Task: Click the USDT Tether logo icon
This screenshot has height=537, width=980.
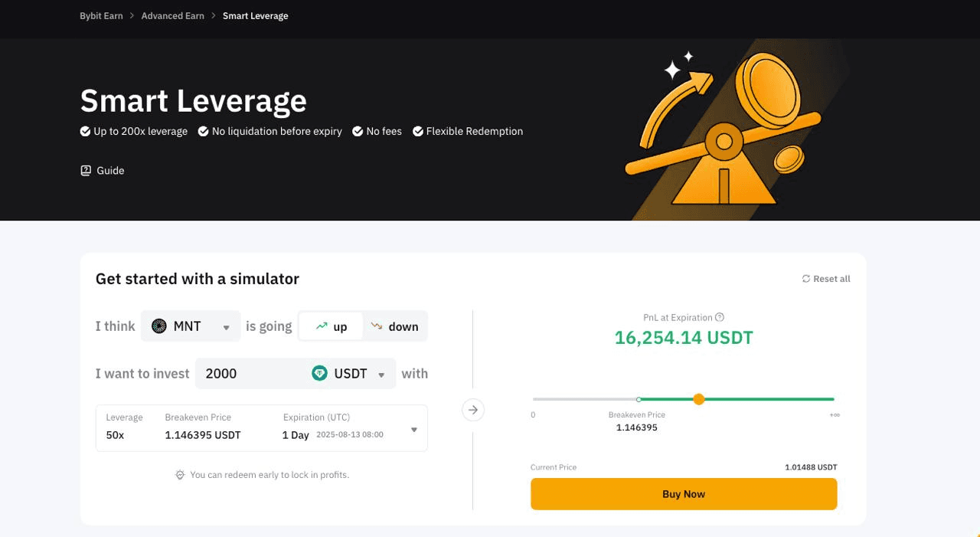Action: point(319,374)
